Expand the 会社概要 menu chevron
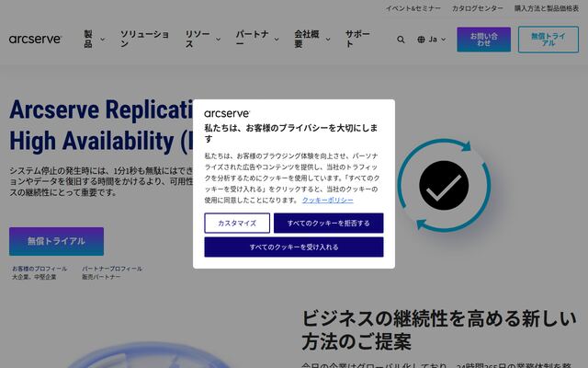The height and width of the screenshot is (368, 588). pos(328,40)
